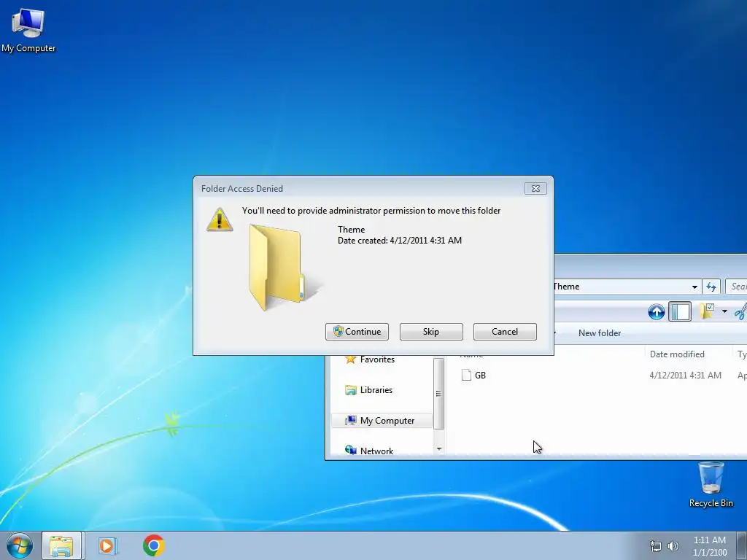
Task: Click the Libraries folder icon in navigation pane
Action: click(351, 390)
